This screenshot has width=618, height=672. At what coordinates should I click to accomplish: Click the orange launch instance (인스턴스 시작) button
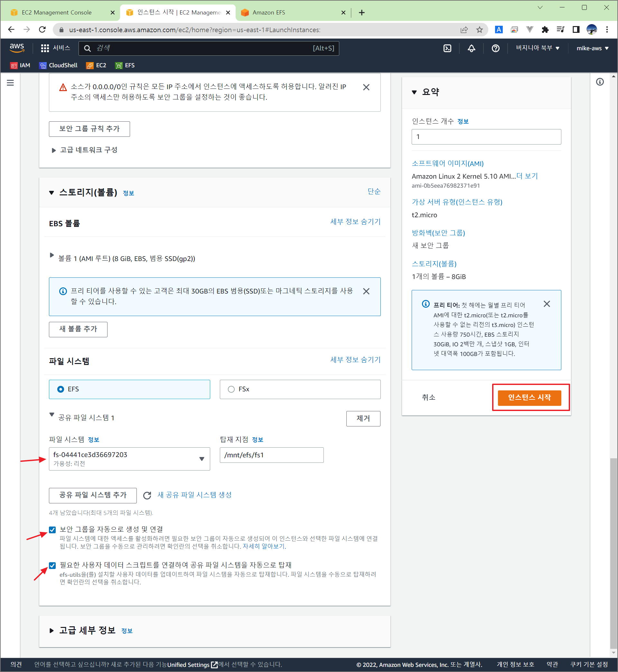(529, 397)
